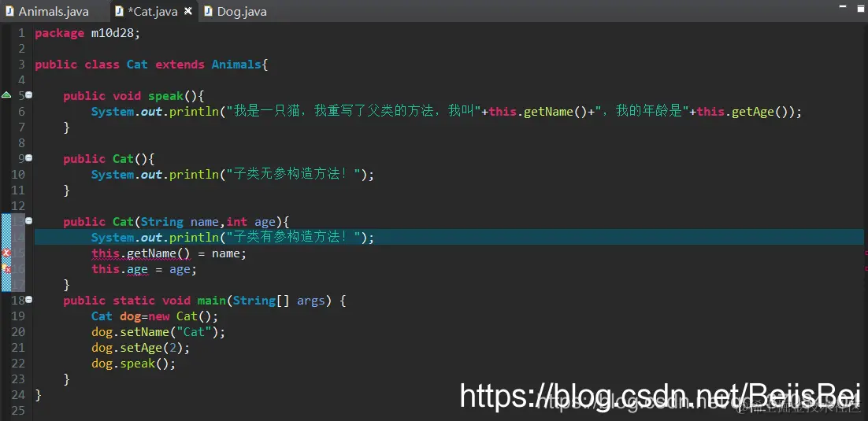Switch to the Animals.java editor tab
This screenshot has width=868, height=421.
pos(46,11)
